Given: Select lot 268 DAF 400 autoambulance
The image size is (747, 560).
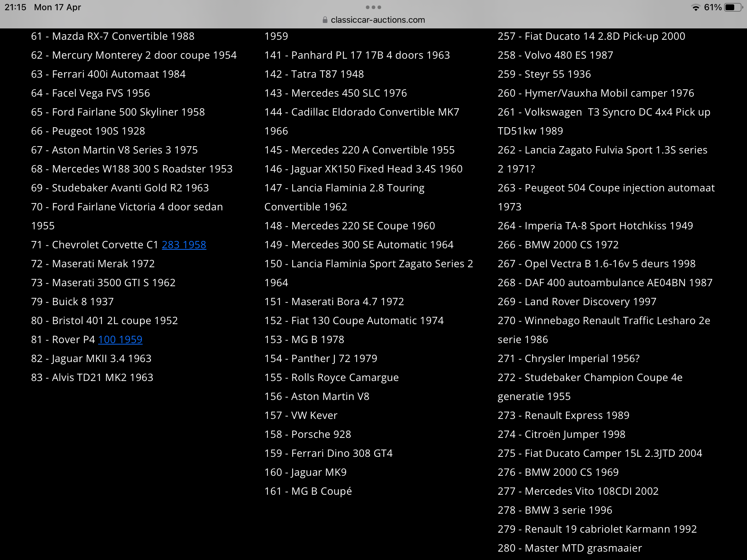Looking at the screenshot, I should (x=605, y=283).
